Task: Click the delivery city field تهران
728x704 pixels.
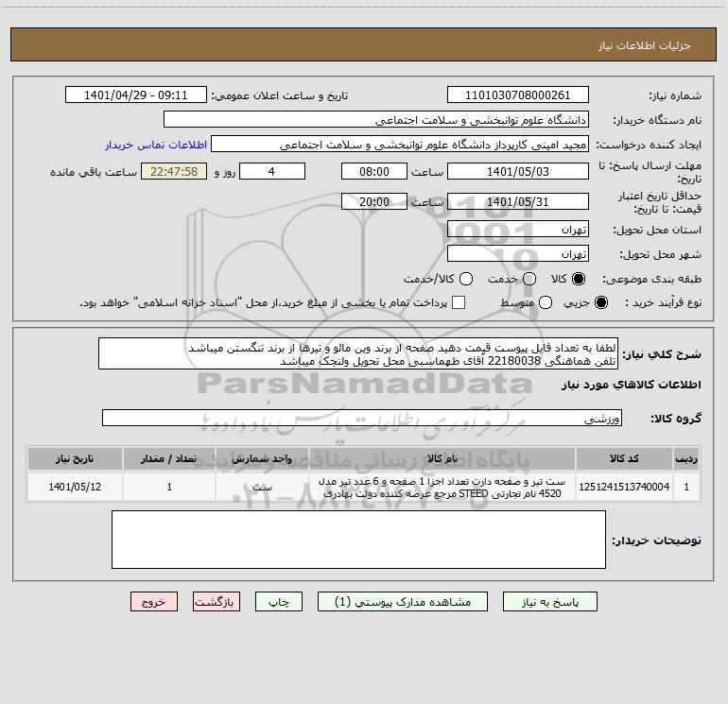Action: 518,253
